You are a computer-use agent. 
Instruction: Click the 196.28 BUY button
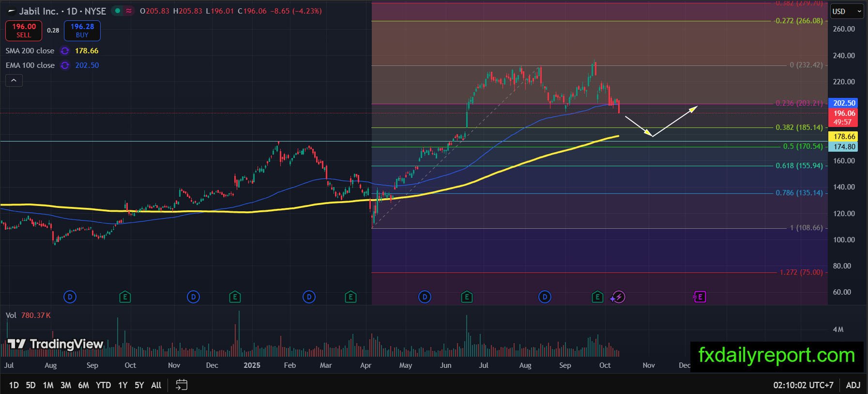(x=82, y=31)
